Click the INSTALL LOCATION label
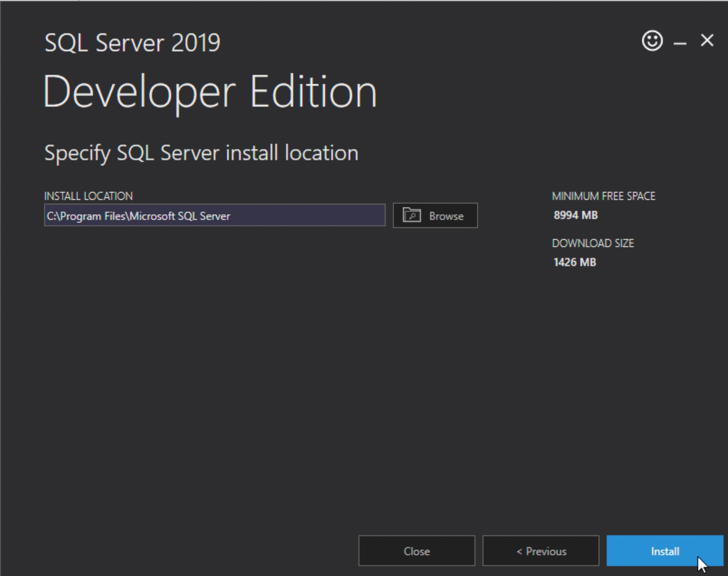 pos(88,196)
